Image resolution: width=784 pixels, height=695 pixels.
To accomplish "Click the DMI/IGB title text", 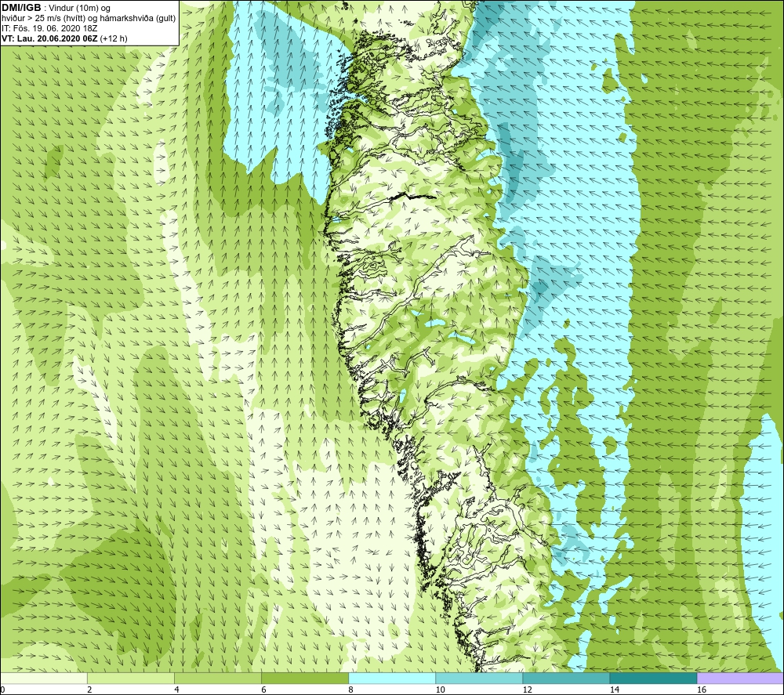I will click(21, 8).
